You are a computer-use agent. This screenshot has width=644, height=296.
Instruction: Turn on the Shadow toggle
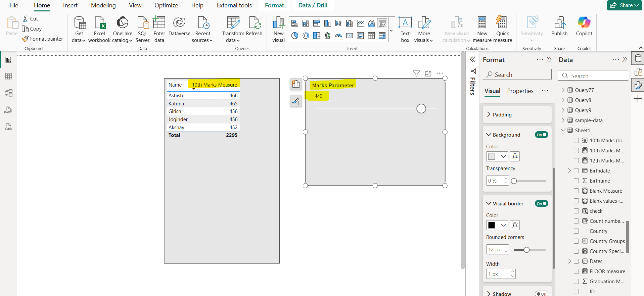point(541,294)
